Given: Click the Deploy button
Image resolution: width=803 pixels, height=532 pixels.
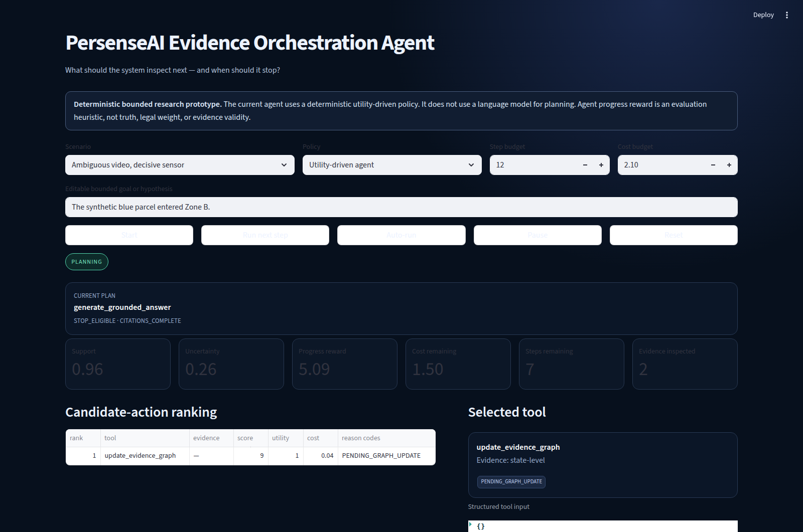Looking at the screenshot, I should point(763,15).
